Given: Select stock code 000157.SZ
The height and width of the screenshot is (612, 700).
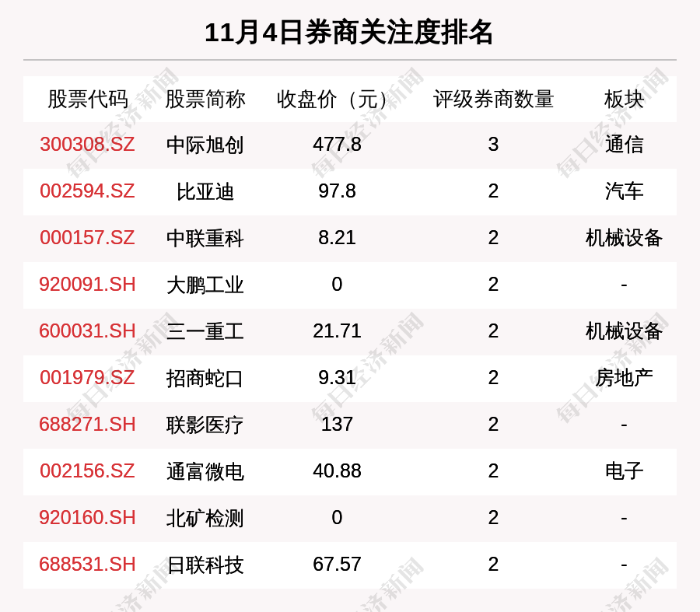Looking at the screenshot, I should tap(87, 238).
